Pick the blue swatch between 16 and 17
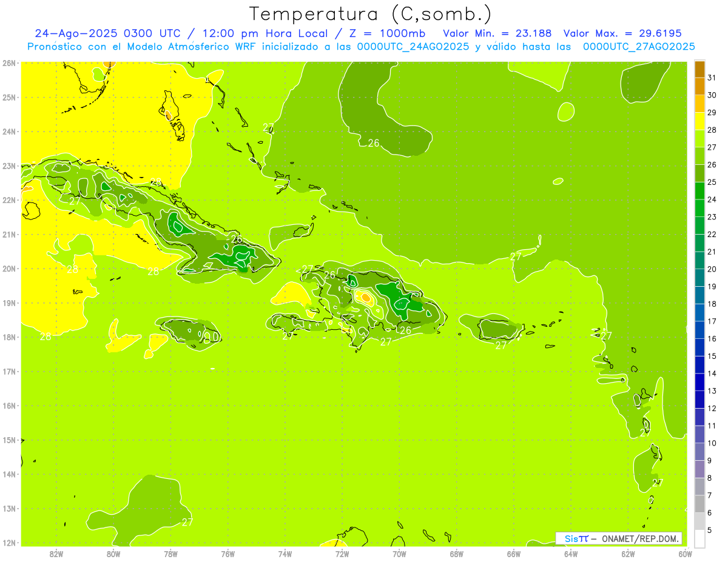Screen dimensions: 728x562 pyautogui.click(x=699, y=330)
